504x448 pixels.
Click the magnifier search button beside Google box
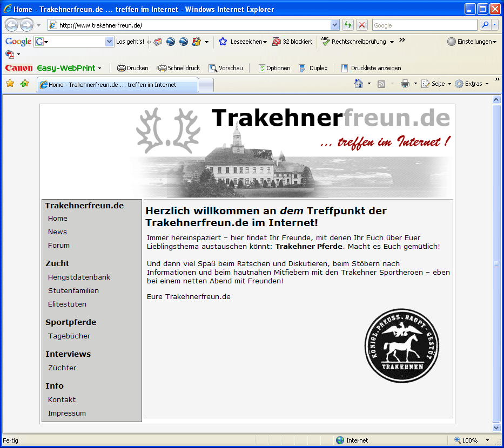point(485,25)
